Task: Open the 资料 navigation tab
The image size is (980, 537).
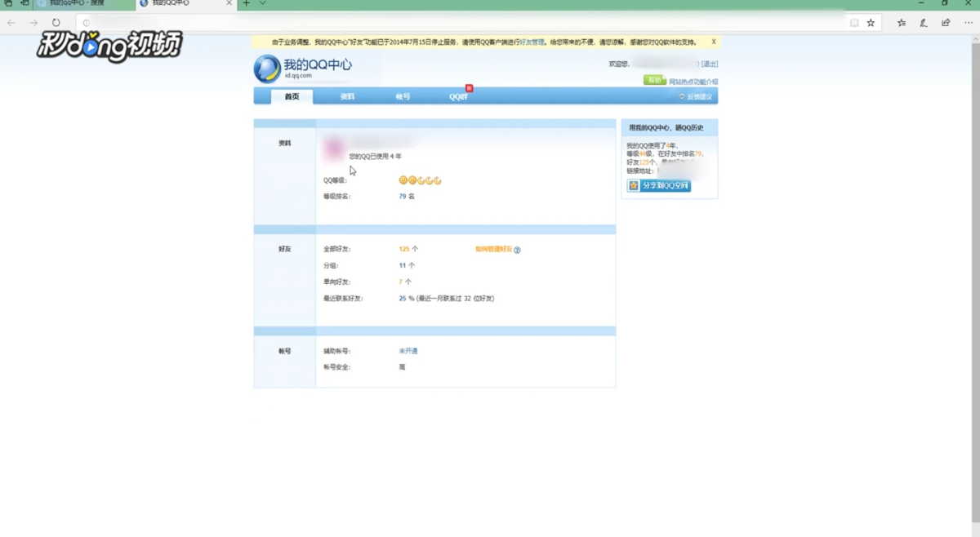Action: [347, 97]
